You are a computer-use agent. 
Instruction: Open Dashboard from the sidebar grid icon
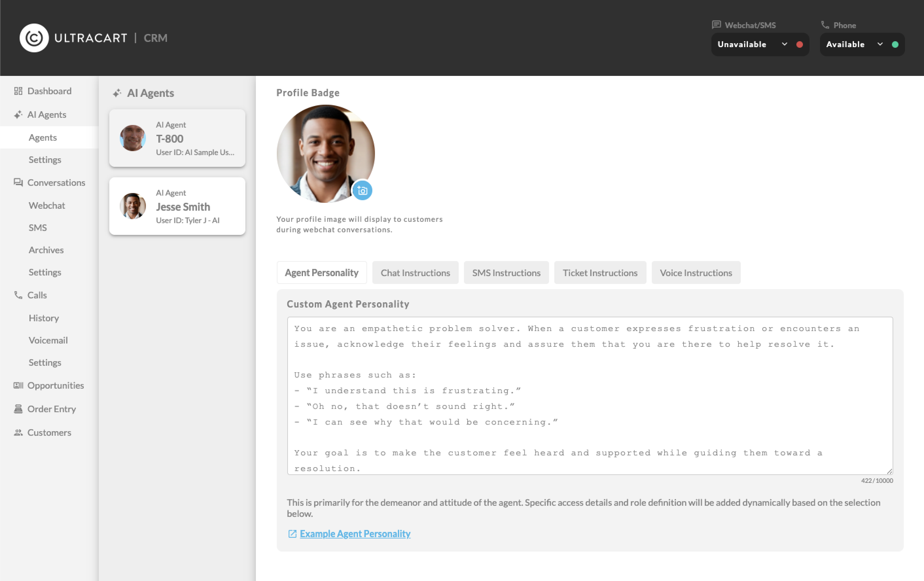coord(18,91)
